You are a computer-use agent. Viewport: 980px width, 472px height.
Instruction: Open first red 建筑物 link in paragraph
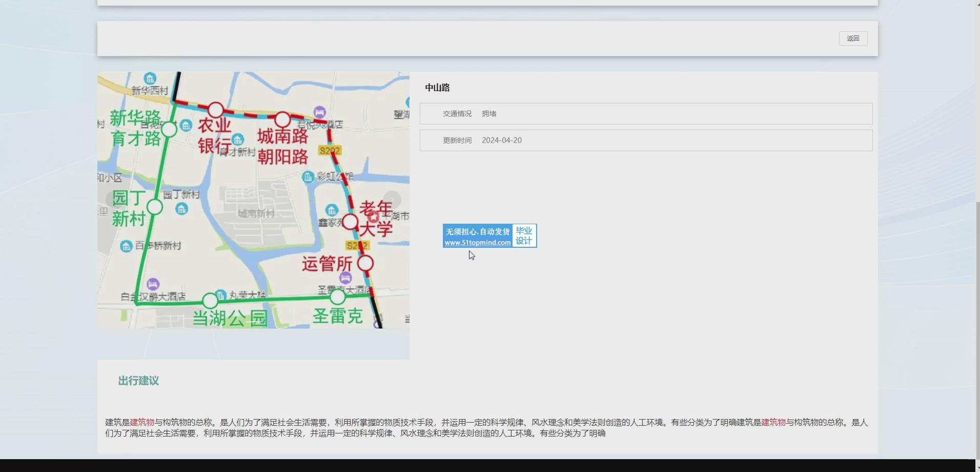(142, 422)
